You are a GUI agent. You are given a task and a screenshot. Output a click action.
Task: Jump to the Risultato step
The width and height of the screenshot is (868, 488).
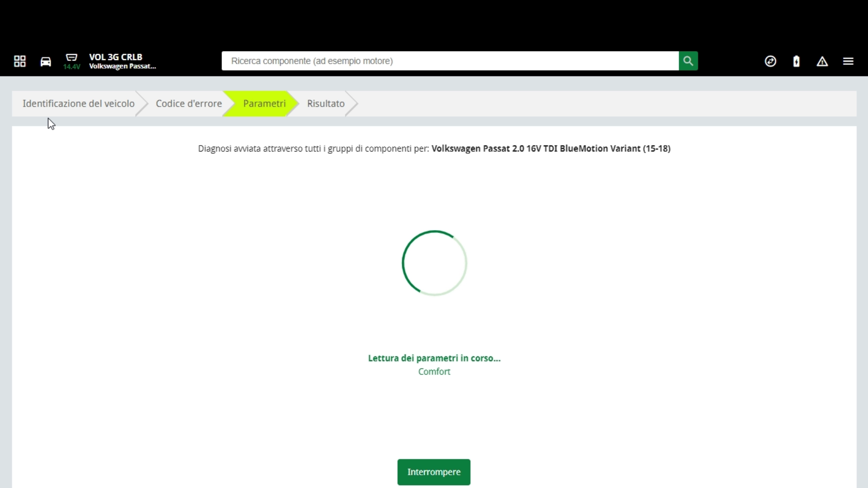coord(326,104)
